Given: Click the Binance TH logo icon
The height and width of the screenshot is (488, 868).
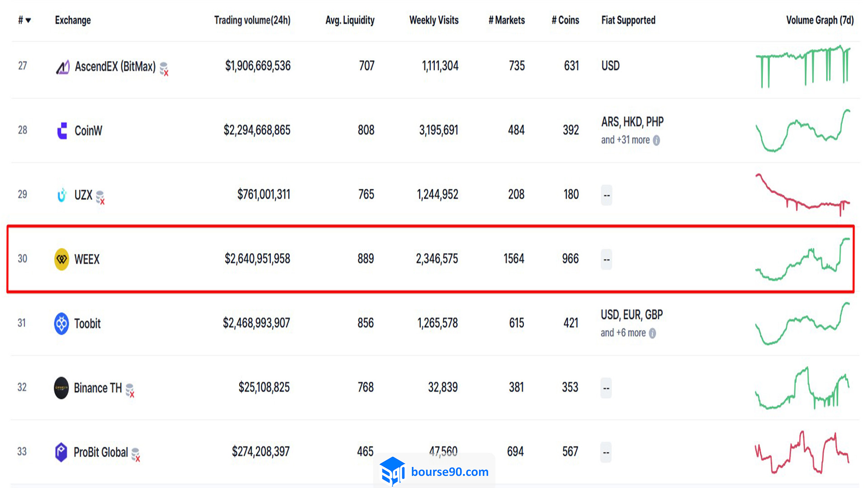Looking at the screenshot, I should pyautogui.click(x=61, y=388).
